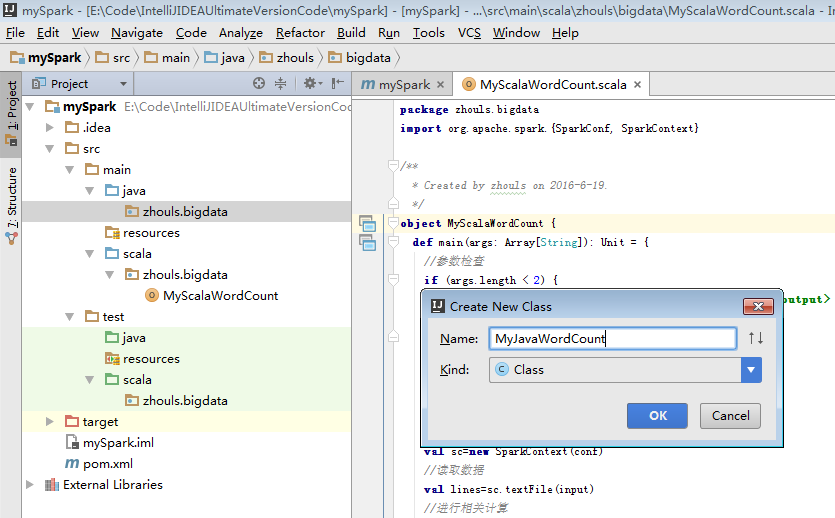The width and height of the screenshot is (835, 518).
Task: Open the Window menu
Action: click(x=516, y=33)
